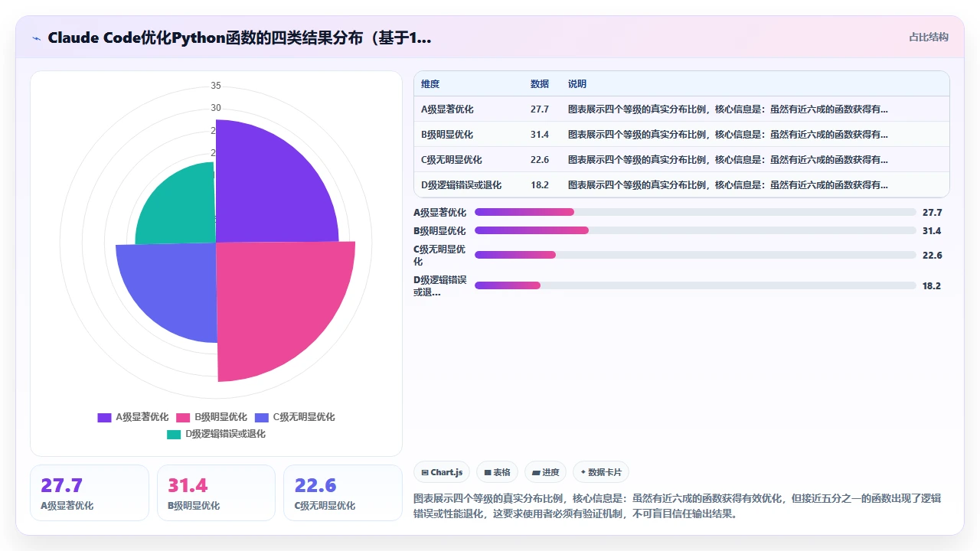980x551 pixels.
Task: Toggle the A级显著优化 legend swatch
Action: (105, 417)
